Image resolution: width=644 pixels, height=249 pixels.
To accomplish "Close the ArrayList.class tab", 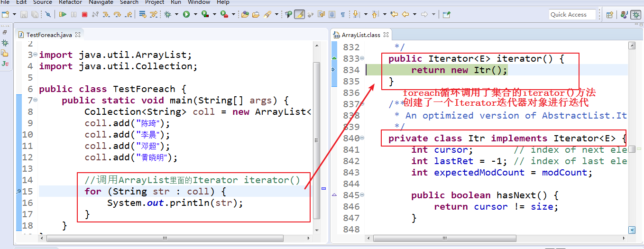I will point(386,35).
